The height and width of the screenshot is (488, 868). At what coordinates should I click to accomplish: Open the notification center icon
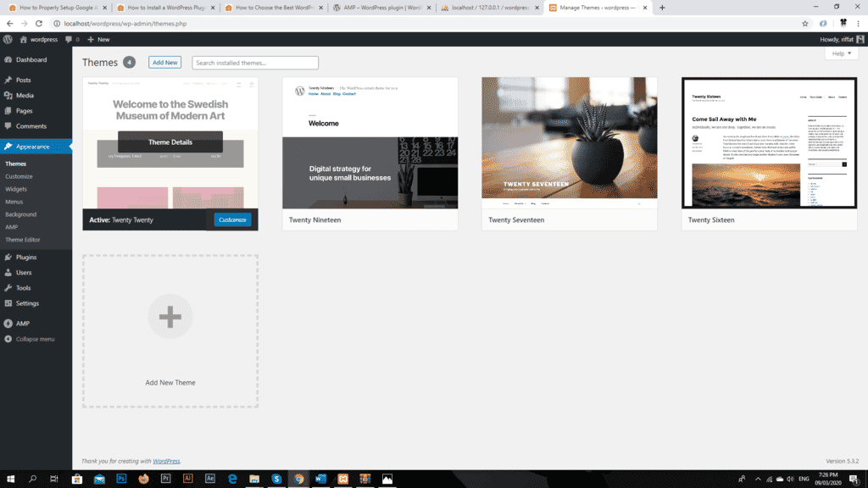pyautogui.click(x=854, y=480)
